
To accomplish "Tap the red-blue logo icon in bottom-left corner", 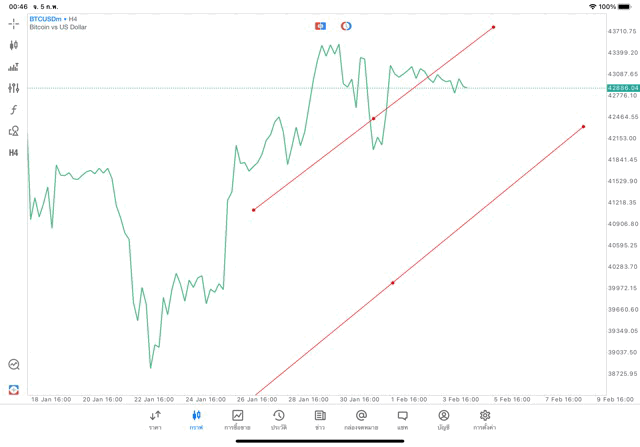I will (x=14, y=389).
